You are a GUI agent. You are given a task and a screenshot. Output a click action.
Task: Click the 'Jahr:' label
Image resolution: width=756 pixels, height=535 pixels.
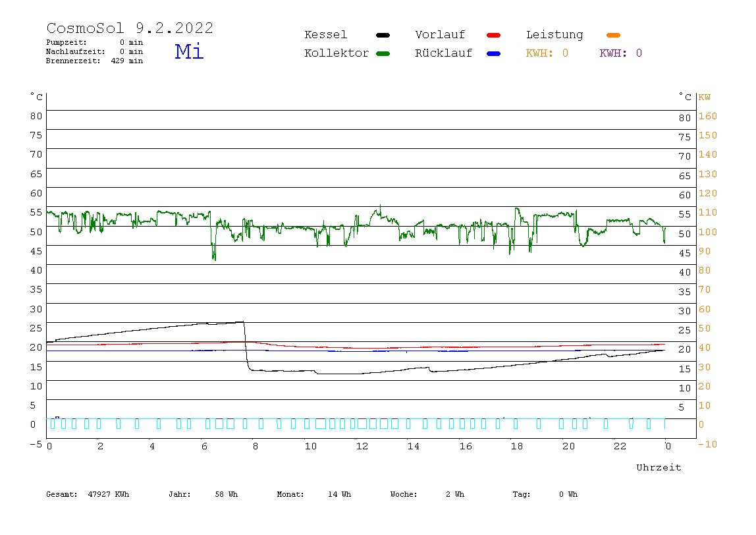[x=179, y=494]
